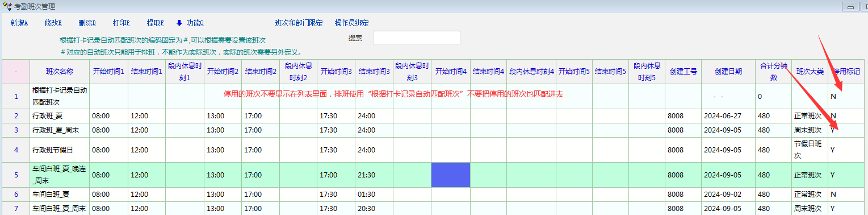Select the 提取F toolbar item
Screen dimensions: 868x215
click(156, 23)
